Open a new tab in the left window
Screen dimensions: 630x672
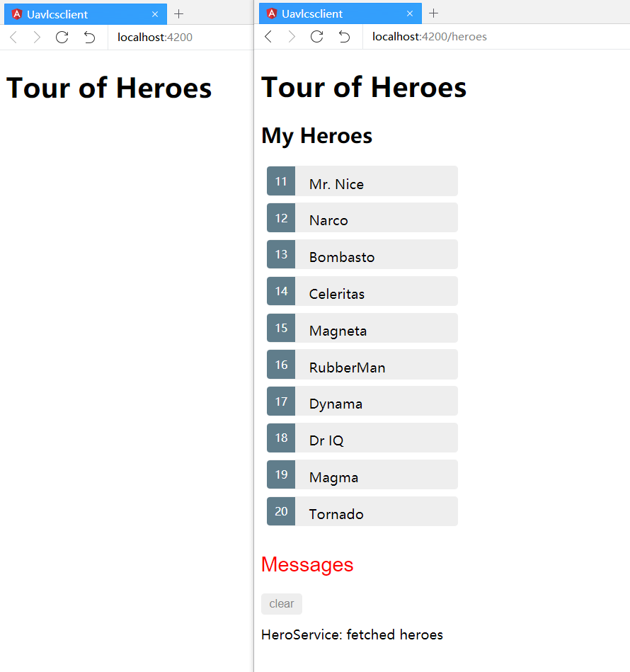179,14
